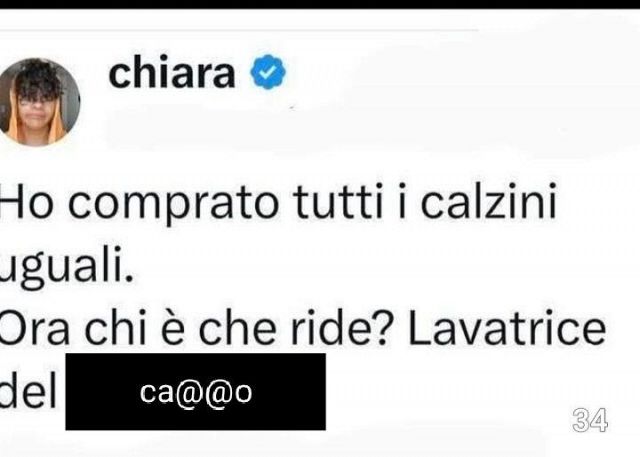Click the thin divider line above the tweet
640x457 pixels.
(239, 30)
